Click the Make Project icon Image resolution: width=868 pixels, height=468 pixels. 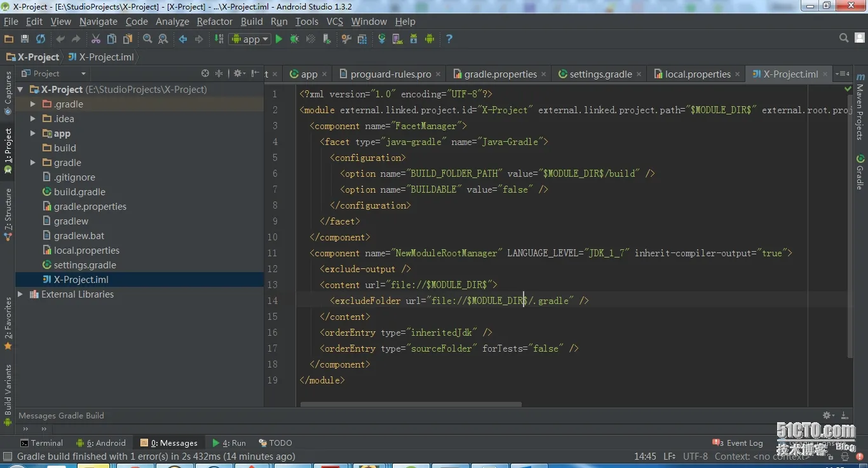pos(219,39)
